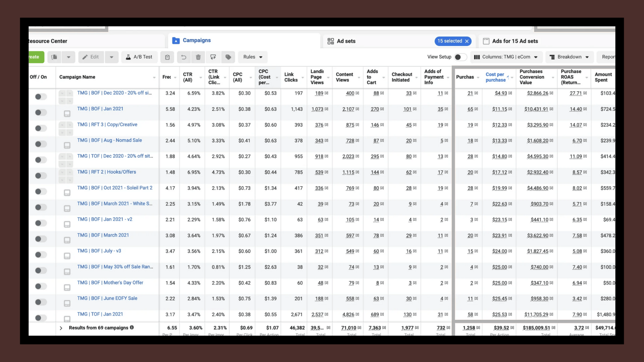644x362 pixels.
Task: Select the duplicate campaigns icon
Action: click(54, 57)
